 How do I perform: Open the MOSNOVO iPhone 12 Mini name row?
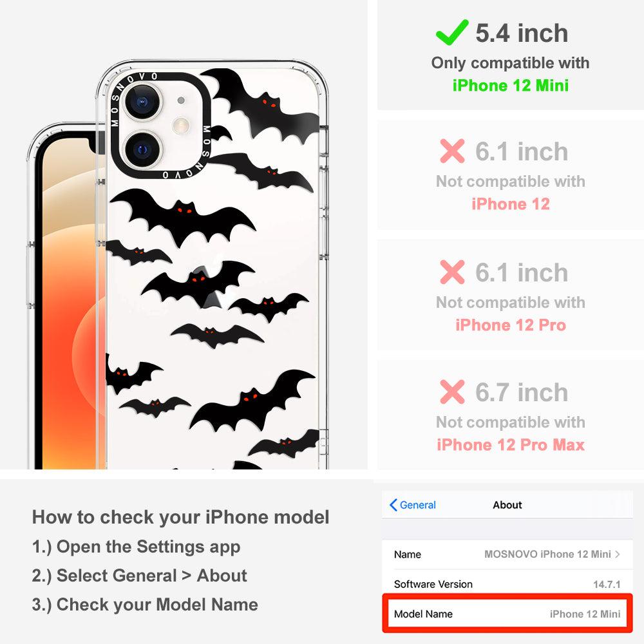[507, 554]
